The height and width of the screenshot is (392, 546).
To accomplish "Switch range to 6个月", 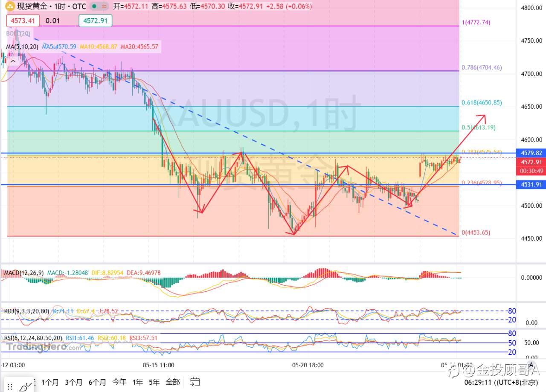I will [98, 382].
